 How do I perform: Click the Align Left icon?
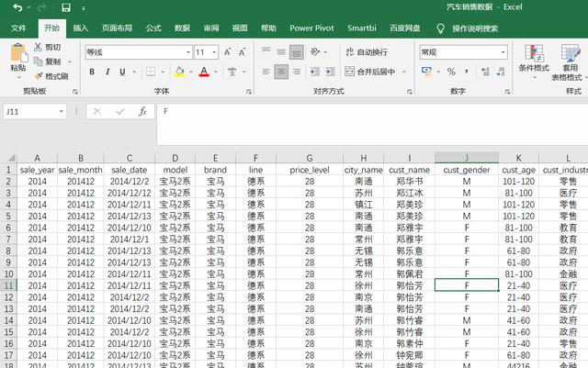266,72
